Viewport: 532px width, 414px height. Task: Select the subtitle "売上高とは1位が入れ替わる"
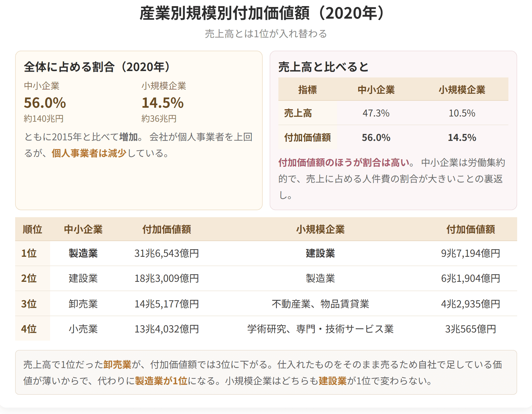tap(266, 34)
